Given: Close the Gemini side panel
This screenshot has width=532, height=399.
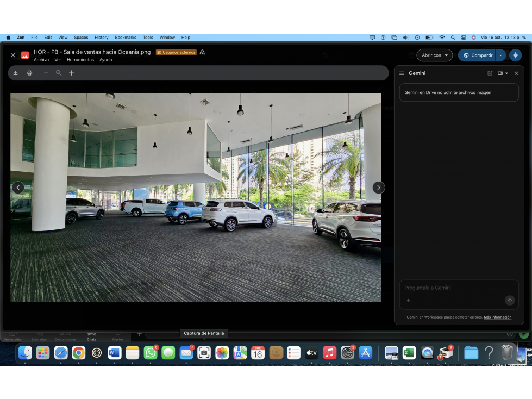Looking at the screenshot, I should click(516, 73).
